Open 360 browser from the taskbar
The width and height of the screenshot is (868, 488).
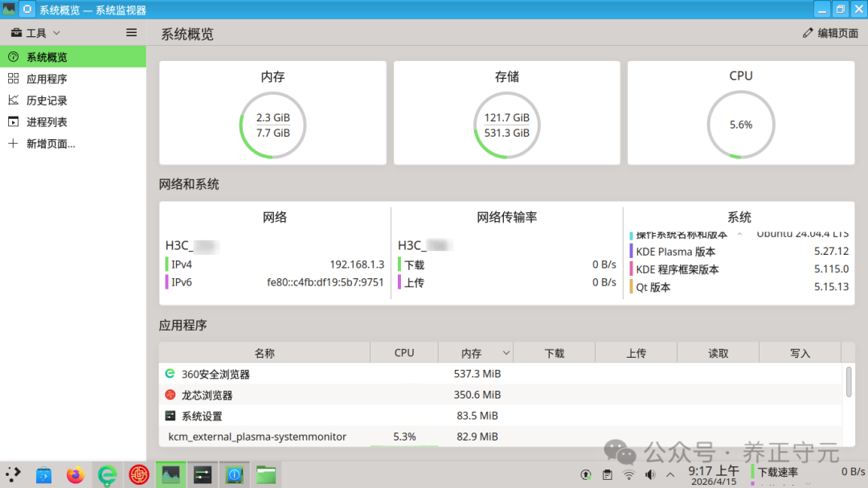pos(108,474)
